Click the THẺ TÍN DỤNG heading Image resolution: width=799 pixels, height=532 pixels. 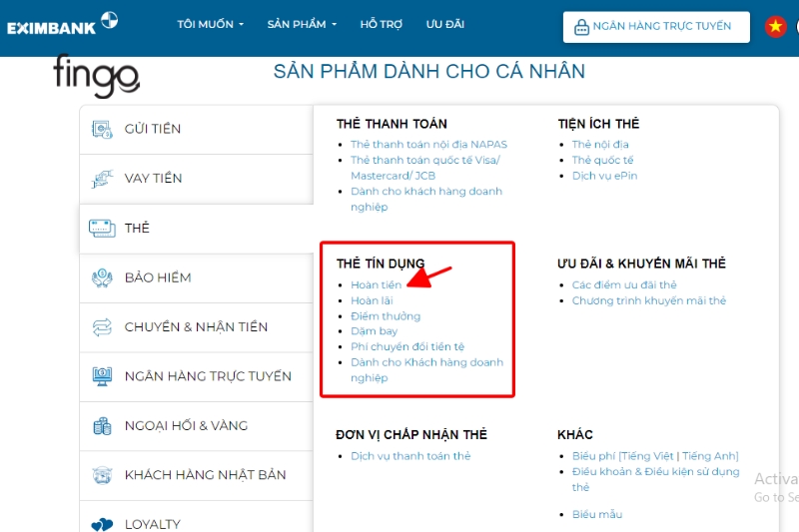[381, 264]
